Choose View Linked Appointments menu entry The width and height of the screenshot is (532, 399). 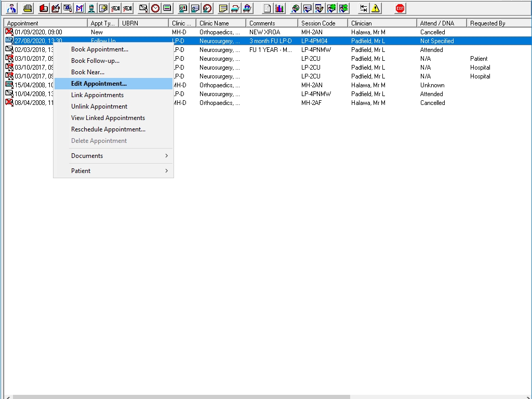tap(113, 118)
